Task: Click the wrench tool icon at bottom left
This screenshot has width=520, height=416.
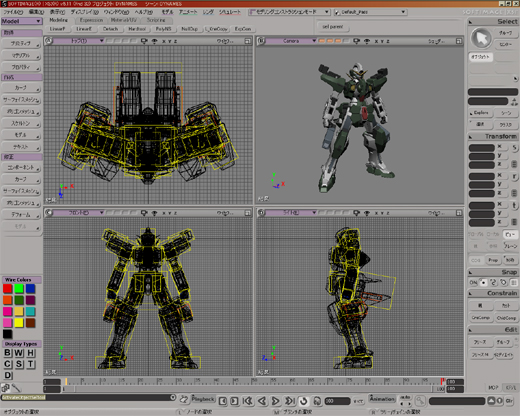Action: (x=16, y=388)
